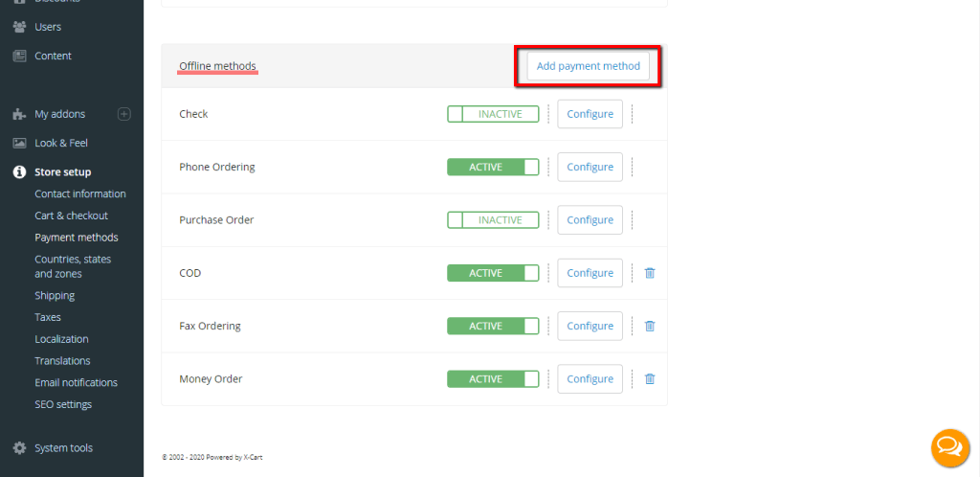Switch off the COD active toggle
The width and height of the screenshot is (980, 477).
[x=493, y=273]
